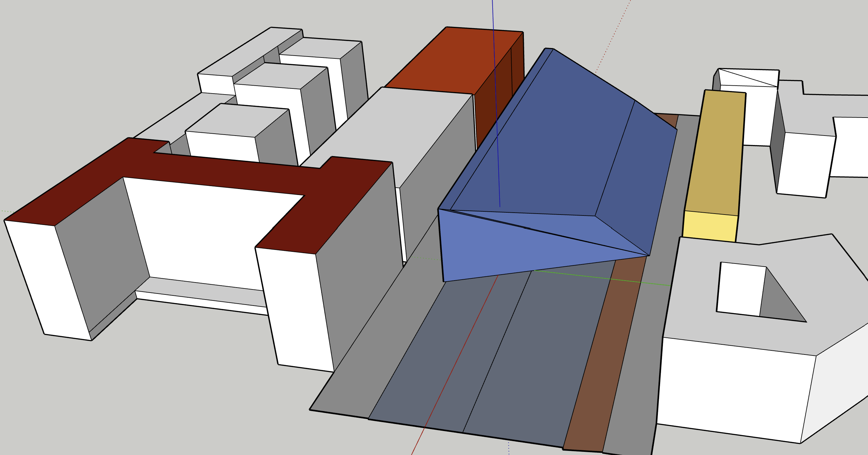
Task: Select the tan top of yellow building
Action: 716,152
